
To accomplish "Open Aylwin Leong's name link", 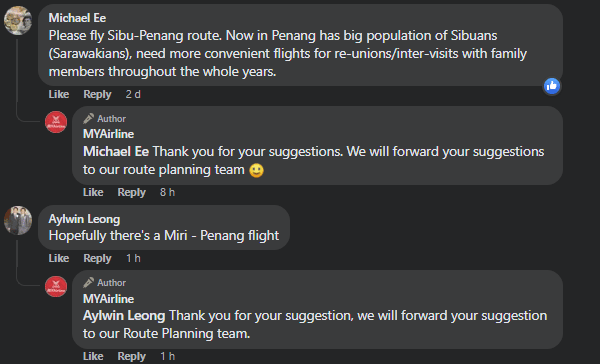I will click(x=84, y=219).
